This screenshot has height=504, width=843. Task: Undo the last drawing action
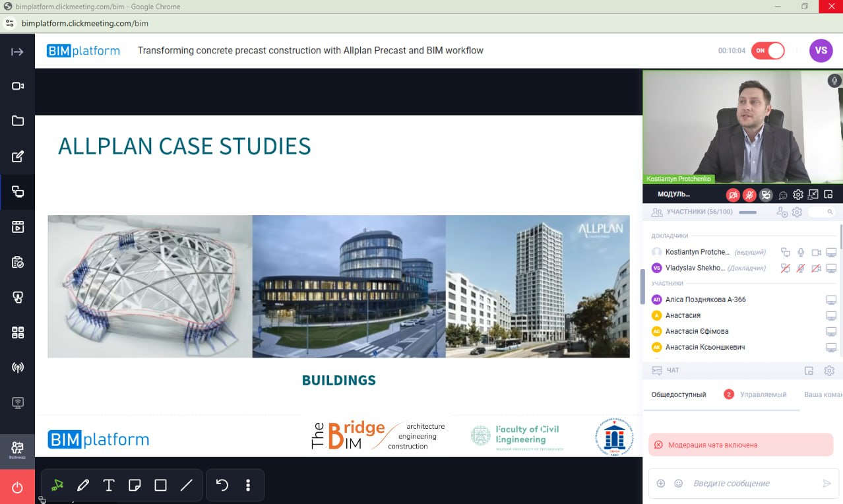click(x=222, y=485)
